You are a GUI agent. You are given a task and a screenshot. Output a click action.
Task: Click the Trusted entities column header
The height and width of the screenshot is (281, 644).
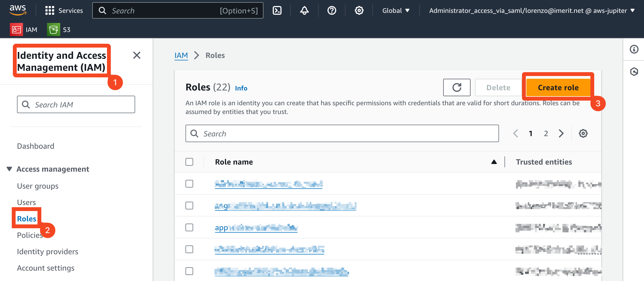pyautogui.click(x=544, y=162)
